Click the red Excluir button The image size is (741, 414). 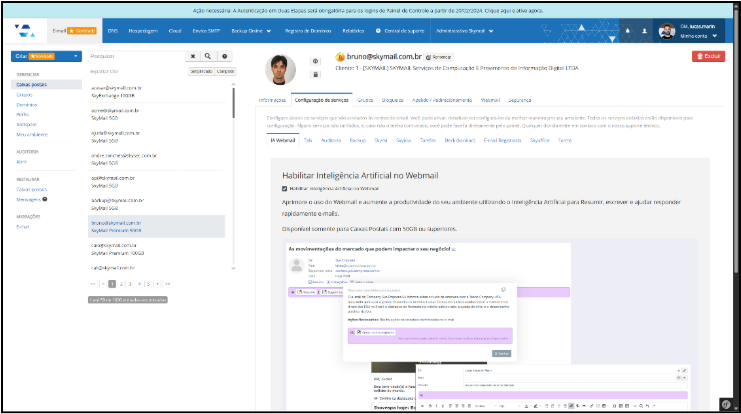click(x=709, y=57)
